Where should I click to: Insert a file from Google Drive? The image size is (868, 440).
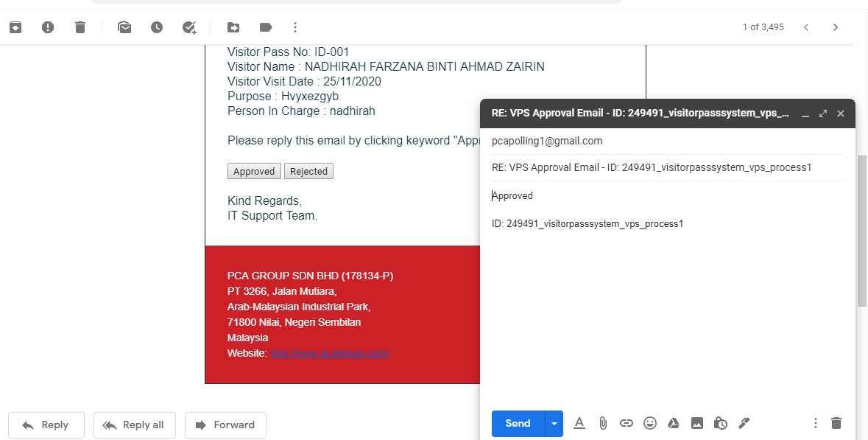click(673, 423)
